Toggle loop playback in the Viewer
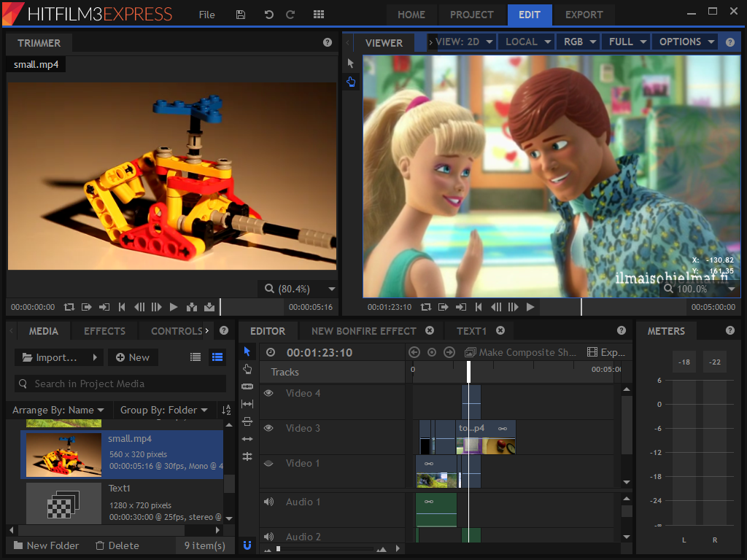The height and width of the screenshot is (560, 747). 426,307
